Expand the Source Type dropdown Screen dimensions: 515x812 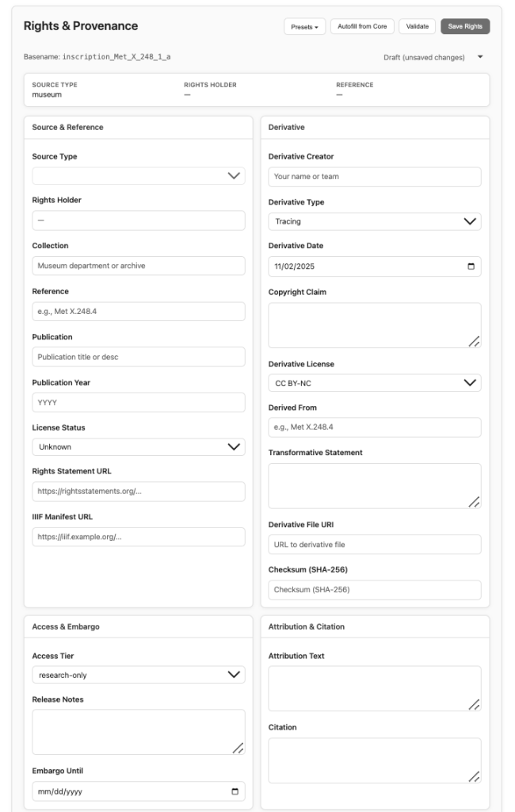[139, 176]
